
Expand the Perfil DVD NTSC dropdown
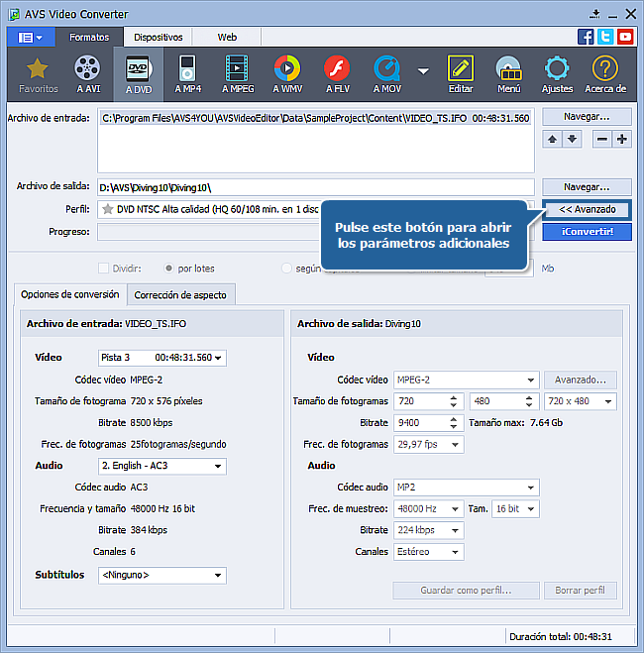point(315,209)
